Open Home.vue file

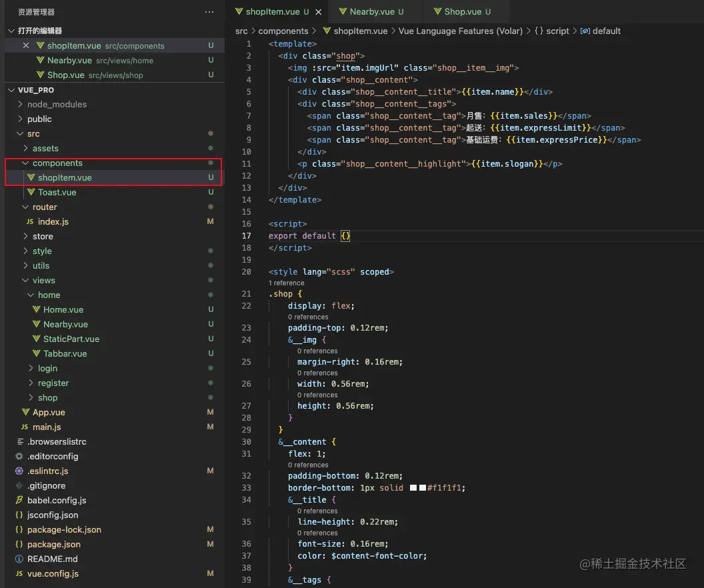[115, 309]
